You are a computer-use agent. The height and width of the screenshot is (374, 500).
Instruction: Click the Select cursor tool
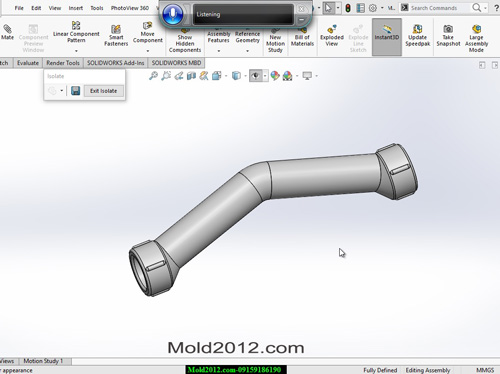pos(329,8)
